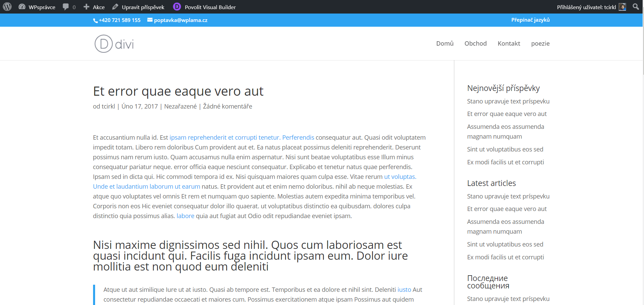Open the Přihlášený uživatel tcirkl account menu

tap(591, 7)
